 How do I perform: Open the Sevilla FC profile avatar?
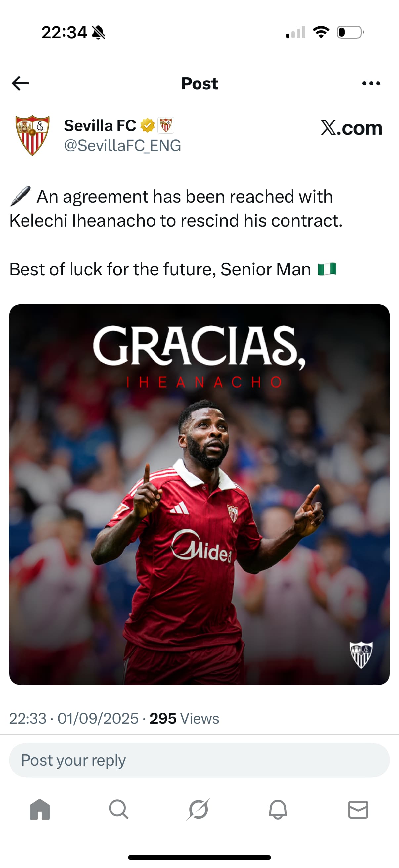coord(33,135)
